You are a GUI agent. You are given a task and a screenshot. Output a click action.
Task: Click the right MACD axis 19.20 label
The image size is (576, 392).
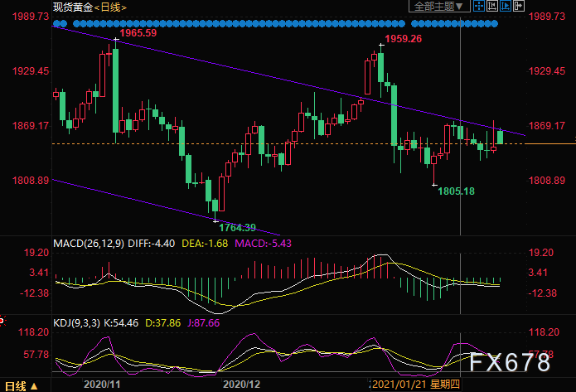click(x=540, y=253)
